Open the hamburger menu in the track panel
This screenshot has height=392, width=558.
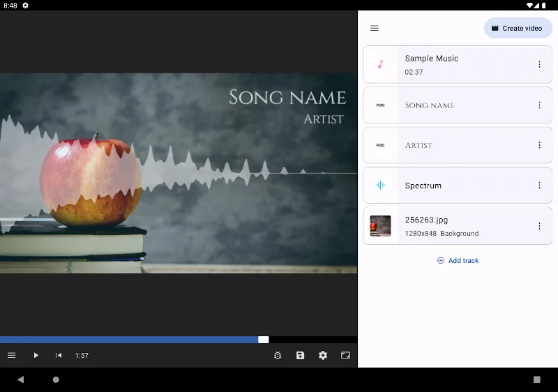pyautogui.click(x=374, y=28)
